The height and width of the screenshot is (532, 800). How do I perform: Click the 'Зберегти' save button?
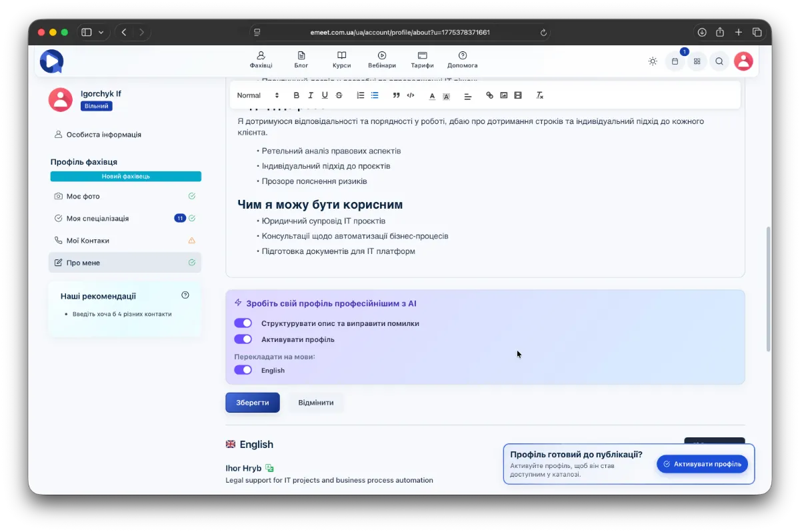(x=253, y=403)
